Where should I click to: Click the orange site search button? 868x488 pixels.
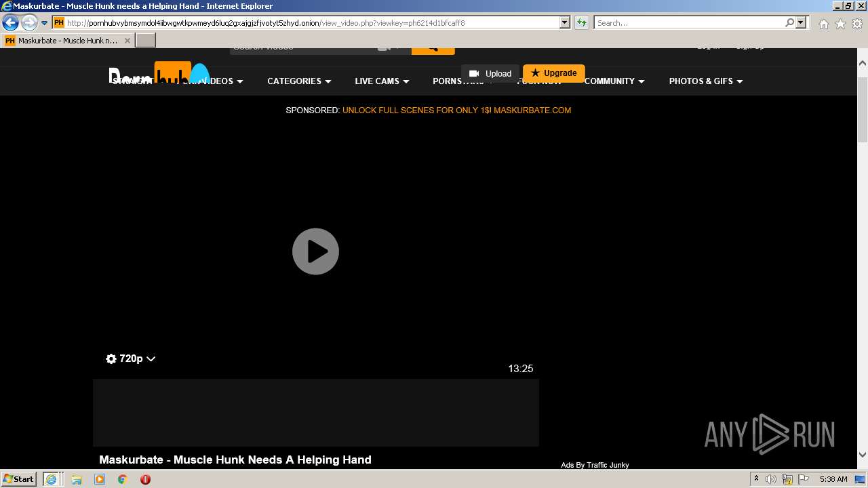pyautogui.click(x=433, y=49)
